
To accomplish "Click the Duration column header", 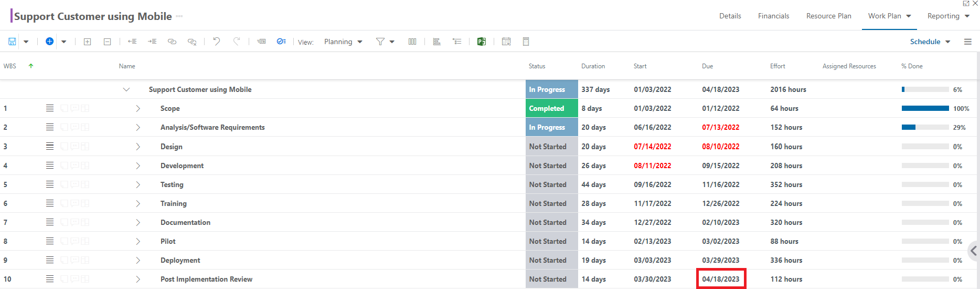I will 593,66.
